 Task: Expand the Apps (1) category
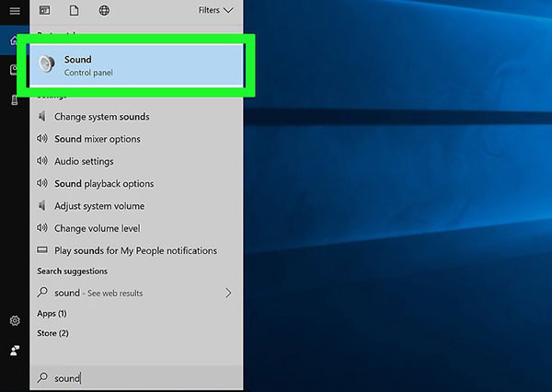[x=52, y=313]
